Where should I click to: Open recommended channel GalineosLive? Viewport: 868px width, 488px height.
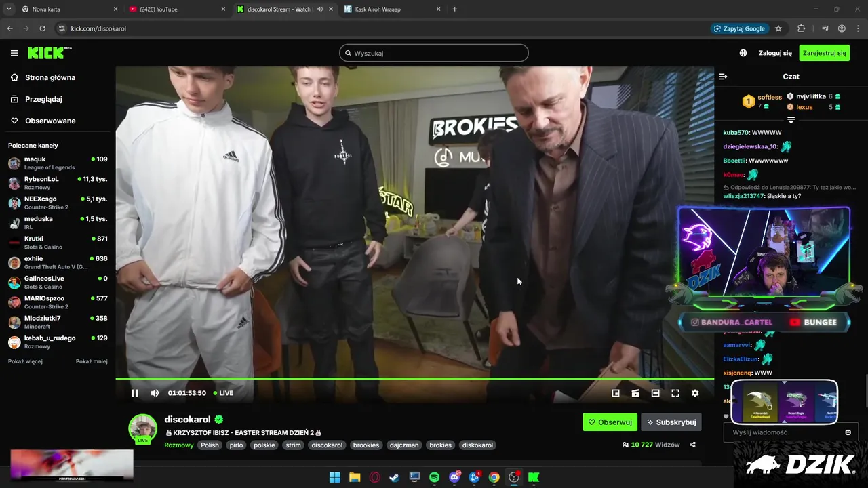tap(58, 282)
